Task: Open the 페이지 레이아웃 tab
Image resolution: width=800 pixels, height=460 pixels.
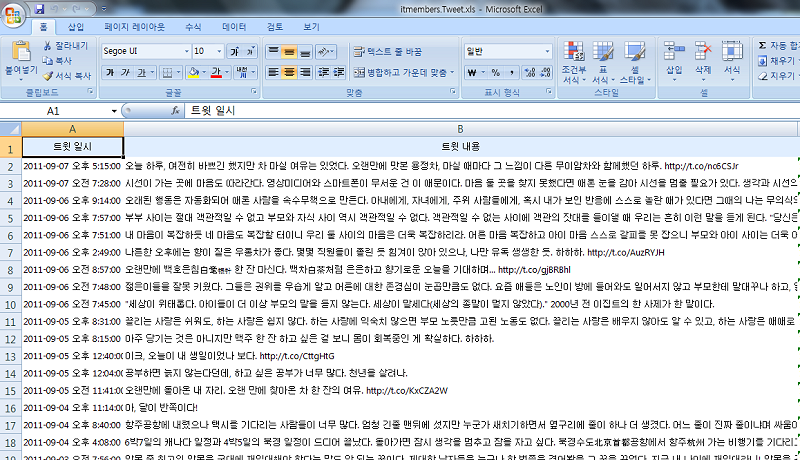Action: [134, 27]
